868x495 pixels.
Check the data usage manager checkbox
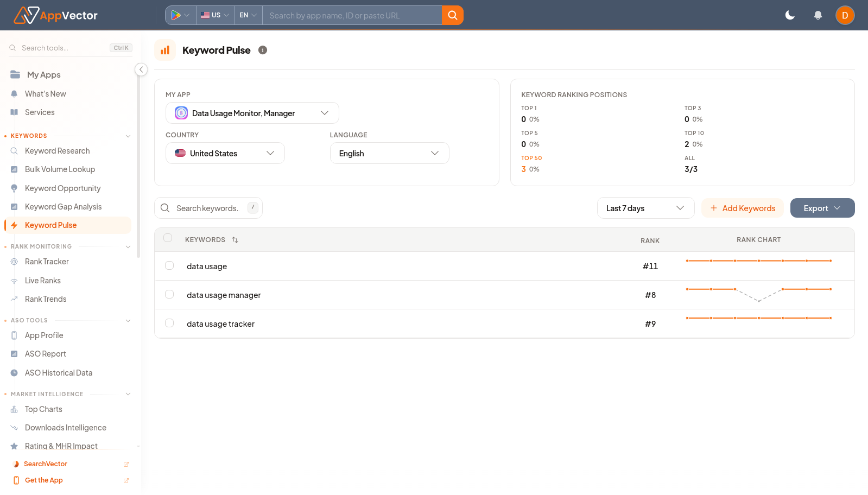tap(169, 294)
